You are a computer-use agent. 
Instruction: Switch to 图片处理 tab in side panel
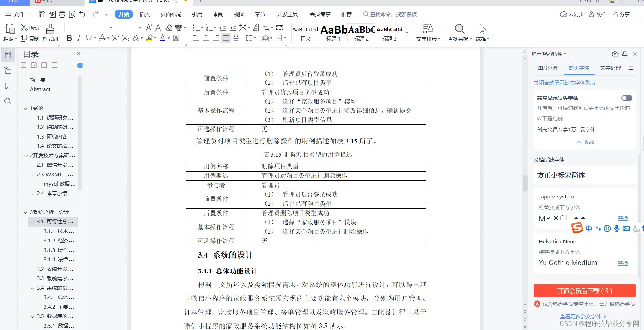548,68
